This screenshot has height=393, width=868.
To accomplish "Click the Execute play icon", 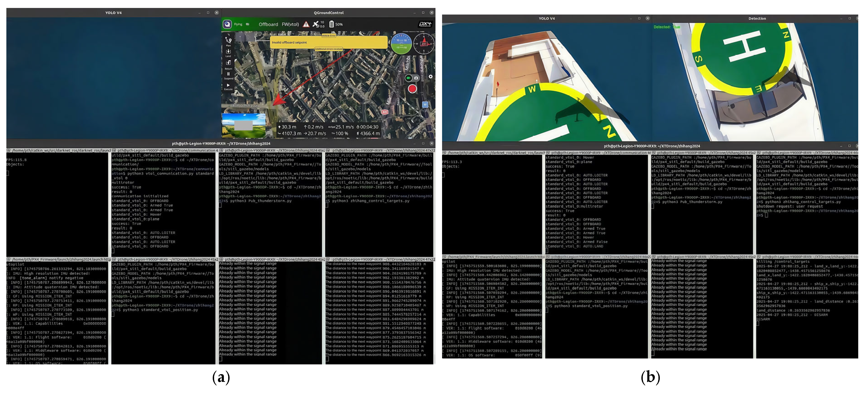I will 228,86.
